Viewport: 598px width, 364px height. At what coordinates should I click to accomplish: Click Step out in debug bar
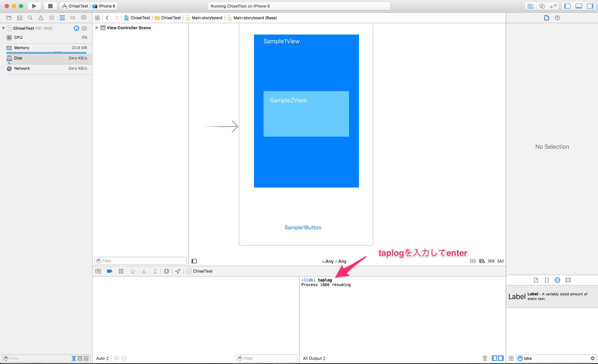coord(155,271)
